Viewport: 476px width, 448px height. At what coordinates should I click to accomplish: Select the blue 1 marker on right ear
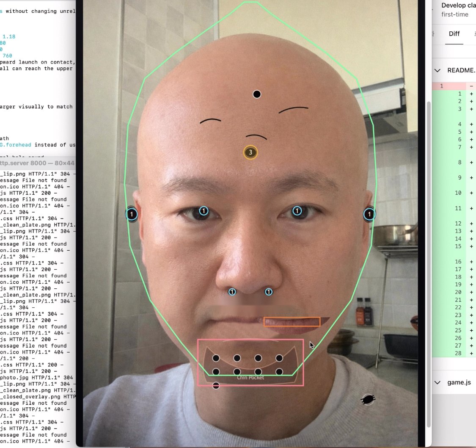pyautogui.click(x=369, y=214)
